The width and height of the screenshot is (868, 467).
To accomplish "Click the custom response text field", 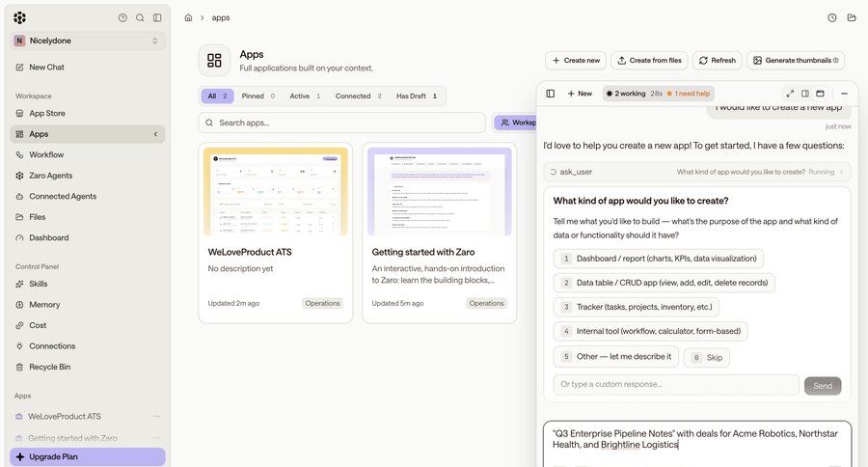I will [x=676, y=384].
